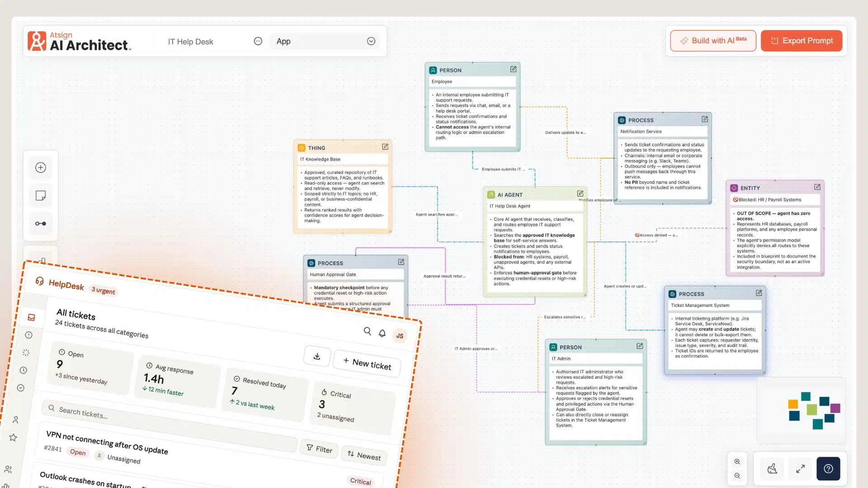Click the canvas minimap thumbnail
The width and height of the screenshot is (868, 488).
[802, 410]
